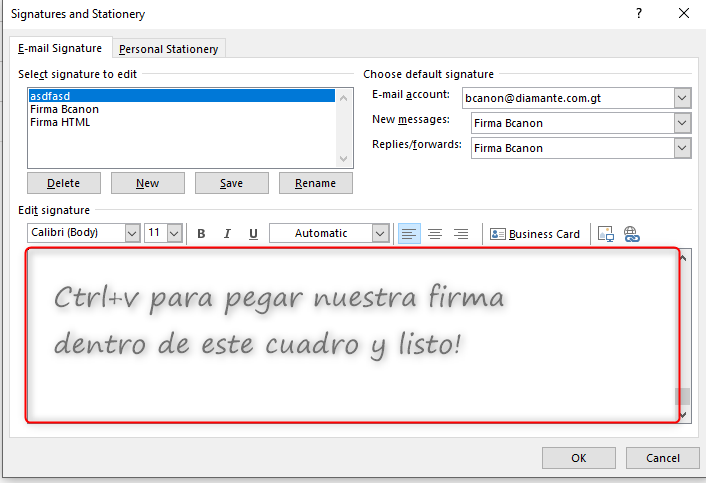Image resolution: width=706 pixels, height=483 pixels.
Task: Insert a Business Card
Action: pos(534,234)
